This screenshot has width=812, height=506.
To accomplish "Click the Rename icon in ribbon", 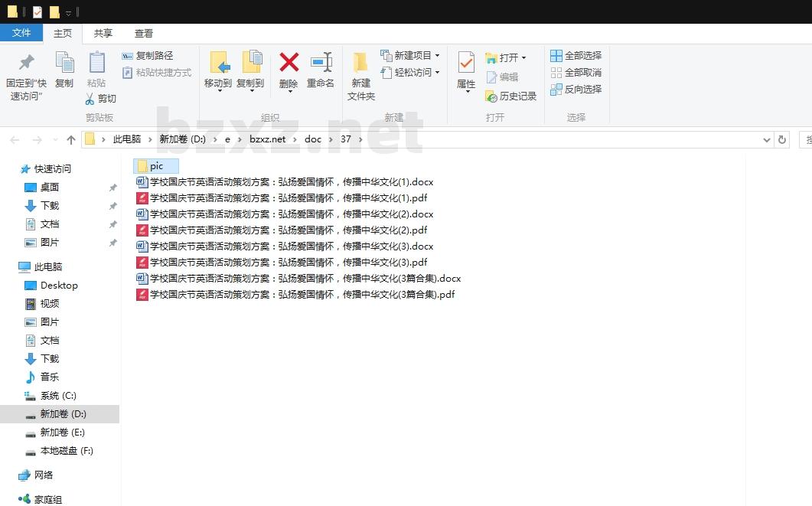I will point(321,63).
